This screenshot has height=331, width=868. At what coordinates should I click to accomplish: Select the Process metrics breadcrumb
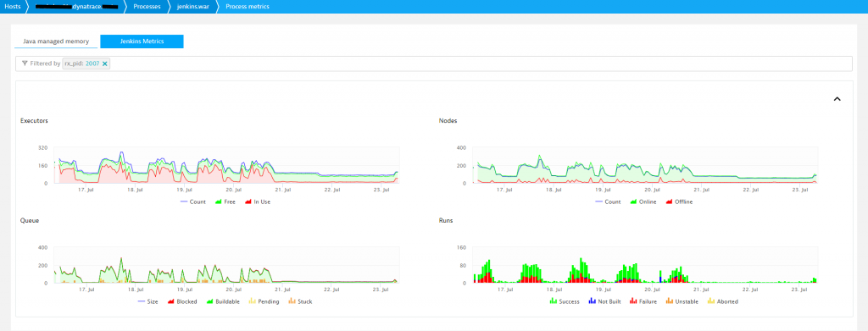pos(247,6)
